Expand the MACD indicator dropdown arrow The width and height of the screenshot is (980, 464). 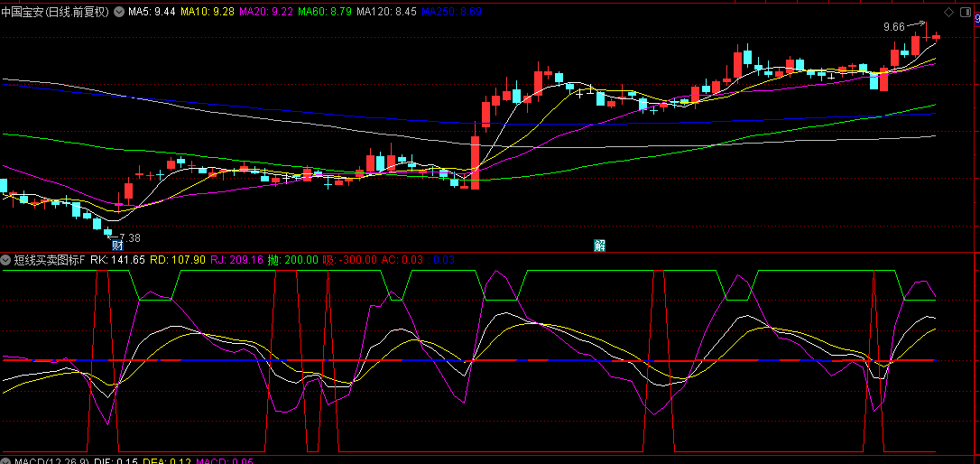5,460
